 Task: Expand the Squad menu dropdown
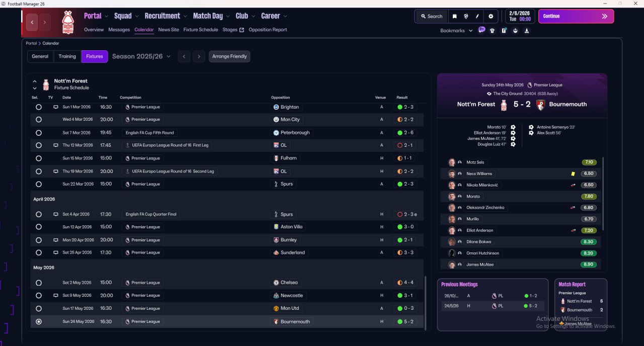[x=137, y=17]
